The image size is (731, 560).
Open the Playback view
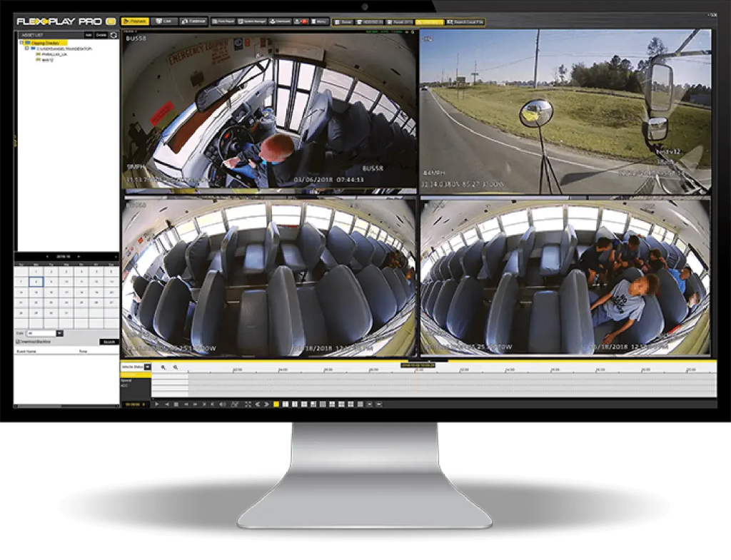coord(136,21)
